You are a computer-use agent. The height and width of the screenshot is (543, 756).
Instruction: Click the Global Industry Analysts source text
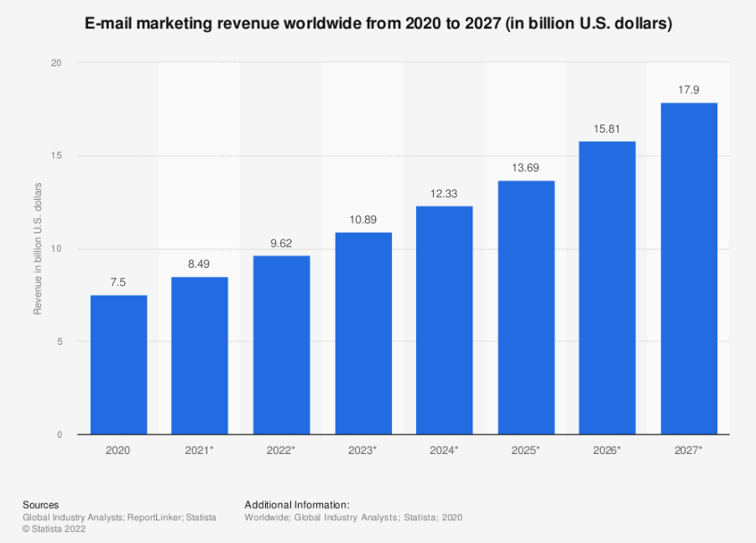click(72, 518)
